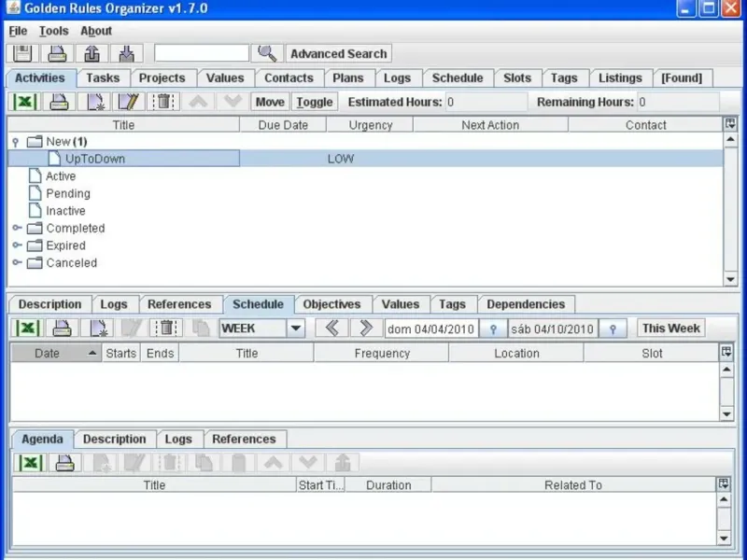Viewport: 747px width, 560px height.
Task: Open the Tools menu
Action: point(54,31)
